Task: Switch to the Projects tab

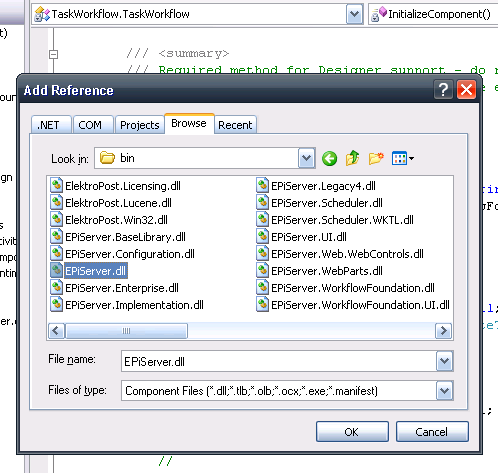Action: [x=140, y=125]
